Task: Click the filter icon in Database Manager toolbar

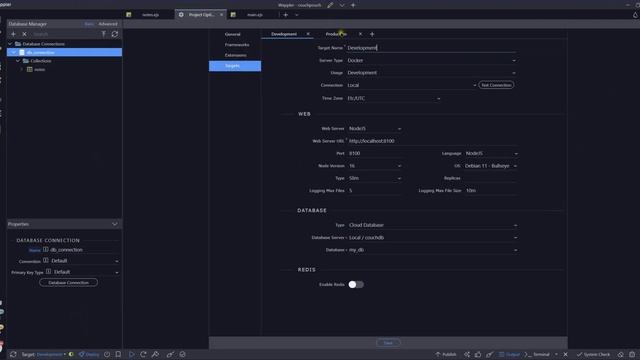Action: 104,34
